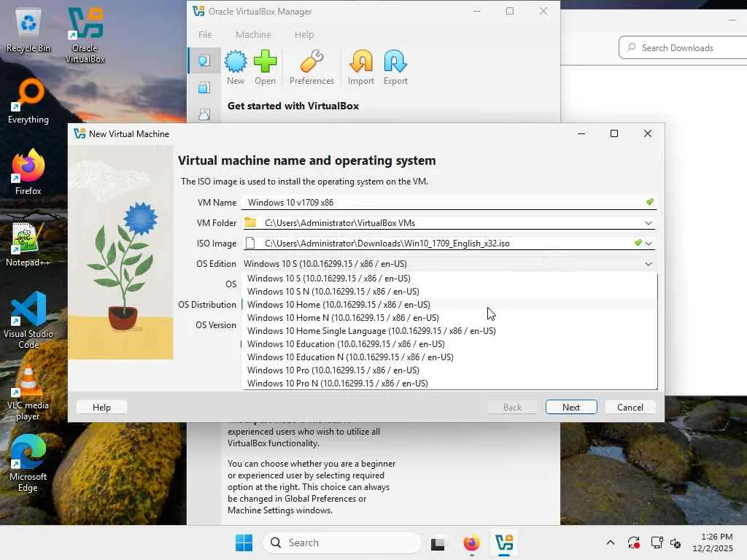The height and width of the screenshot is (560, 747).
Task: Select the second sidebar icon in VirtualBox Manager
Action: click(x=204, y=87)
